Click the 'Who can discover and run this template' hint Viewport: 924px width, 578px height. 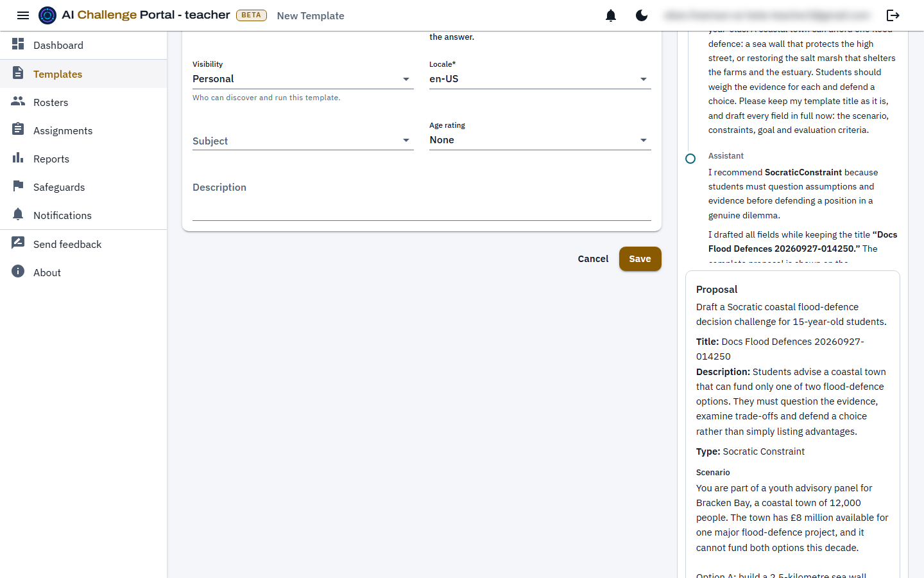(x=266, y=98)
